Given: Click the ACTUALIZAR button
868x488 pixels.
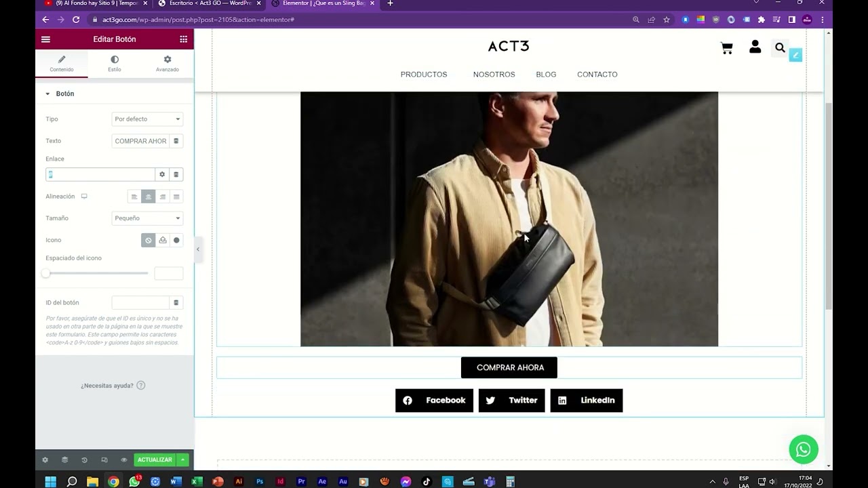Looking at the screenshot, I should tap(155, 460).
